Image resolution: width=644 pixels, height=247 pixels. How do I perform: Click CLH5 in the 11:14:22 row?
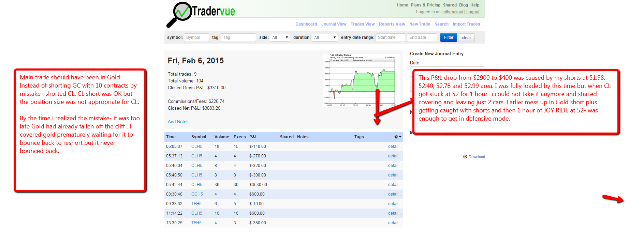click(x=197, y=213)
